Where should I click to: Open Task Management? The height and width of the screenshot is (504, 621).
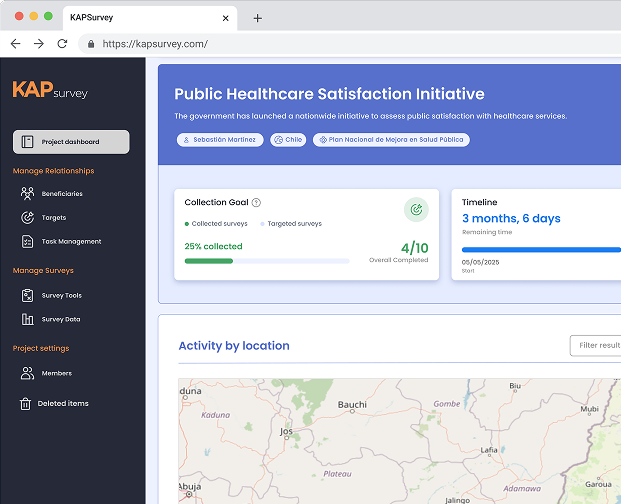(71, 241)
